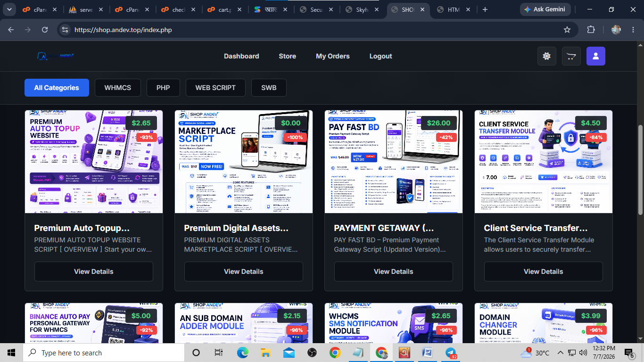Image resolution: width=644 pixels, height=362 pixels.
Task: Click Logout in the navigation
Action: pyautogui.click(x=381, y=56)
